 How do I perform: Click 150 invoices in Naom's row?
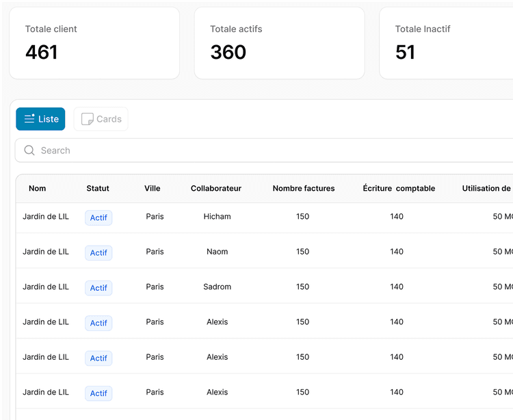(302, 252)
